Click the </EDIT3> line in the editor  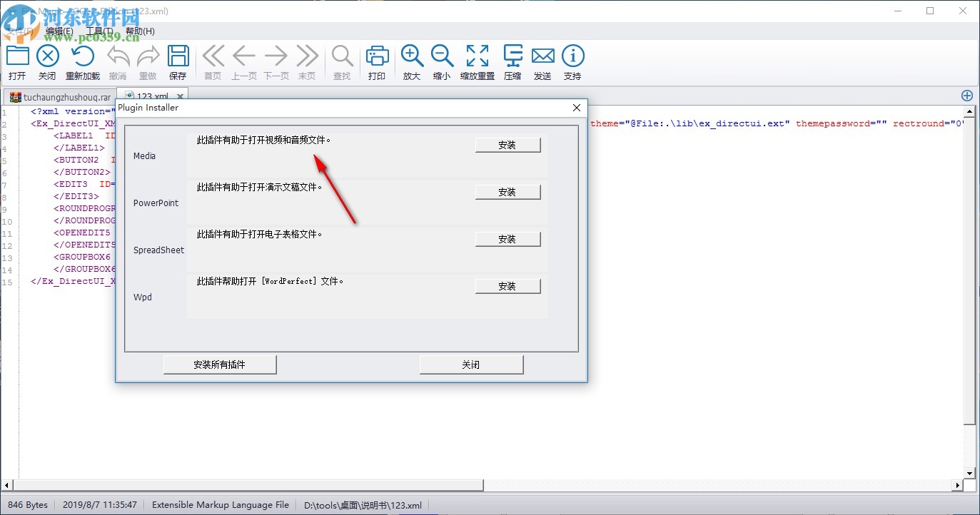click(x=76, y=196)
